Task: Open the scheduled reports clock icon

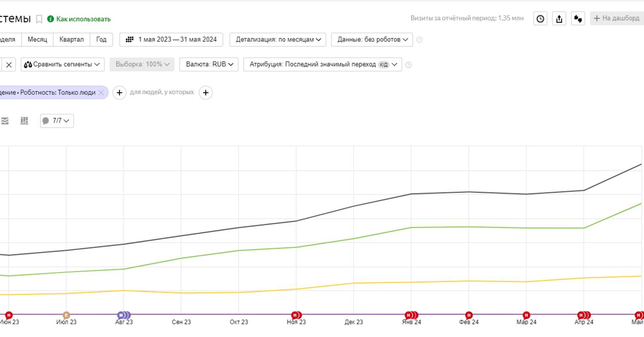Action: point(540,19)
